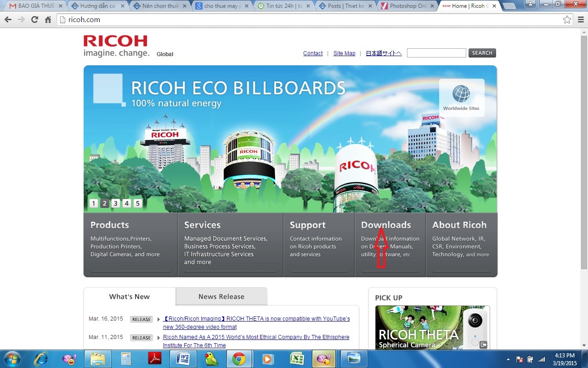Click the Action Center flag in tray
The width and height of the screenshot is (588, 368).
pos(520,359)
